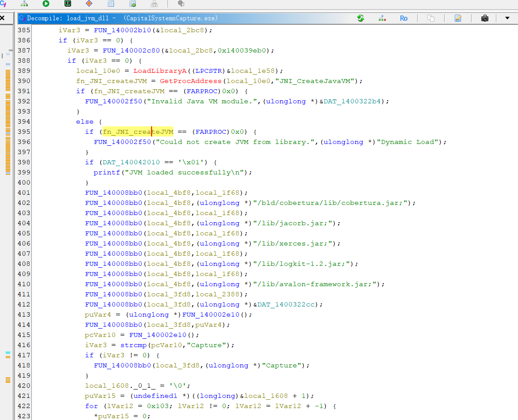
Task: Select the orange diamond toolbar icon
Action: [88, 4]
